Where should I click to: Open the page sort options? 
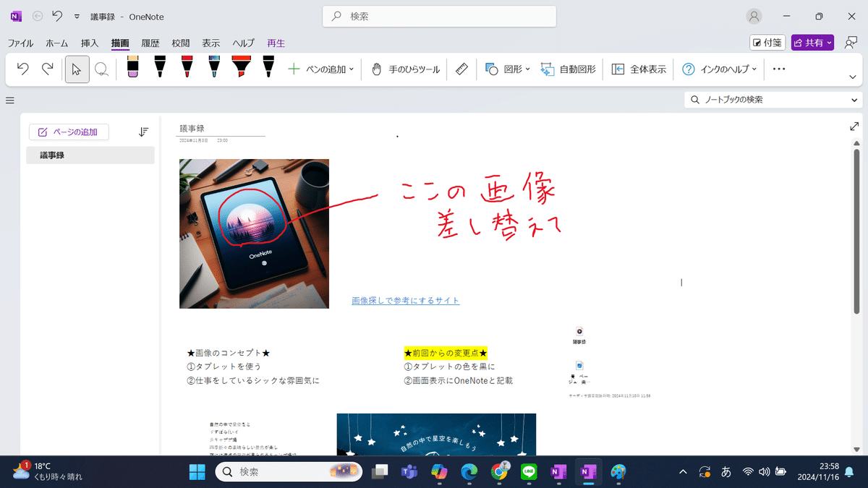pyautogui.click(x=143, y=132)
